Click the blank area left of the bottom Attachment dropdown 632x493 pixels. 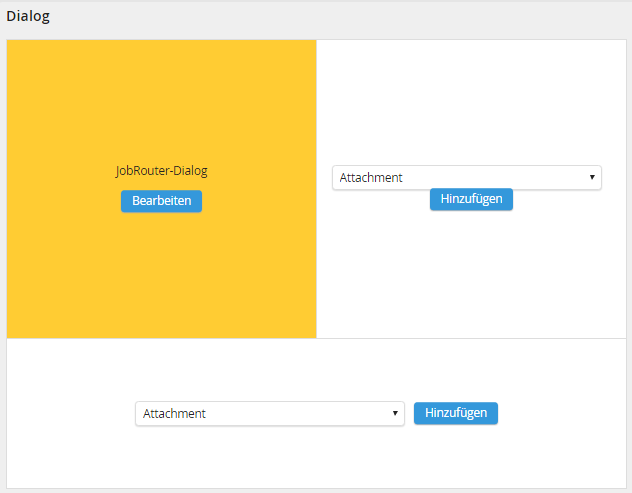(x=70, y=413)
